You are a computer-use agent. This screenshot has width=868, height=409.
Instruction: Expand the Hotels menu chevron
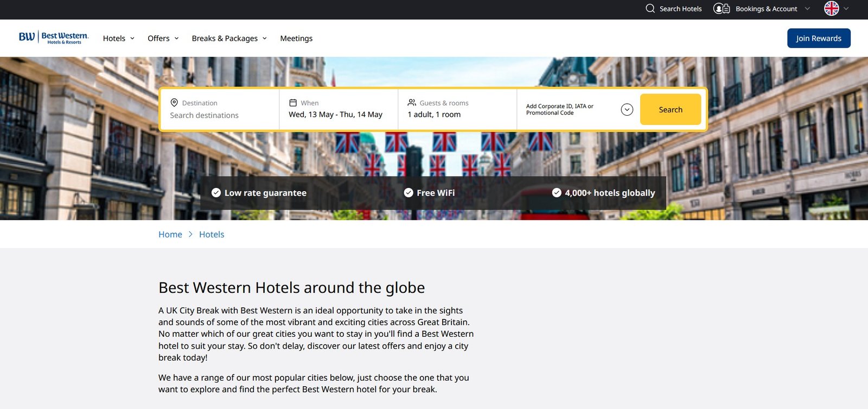[132, 39]
